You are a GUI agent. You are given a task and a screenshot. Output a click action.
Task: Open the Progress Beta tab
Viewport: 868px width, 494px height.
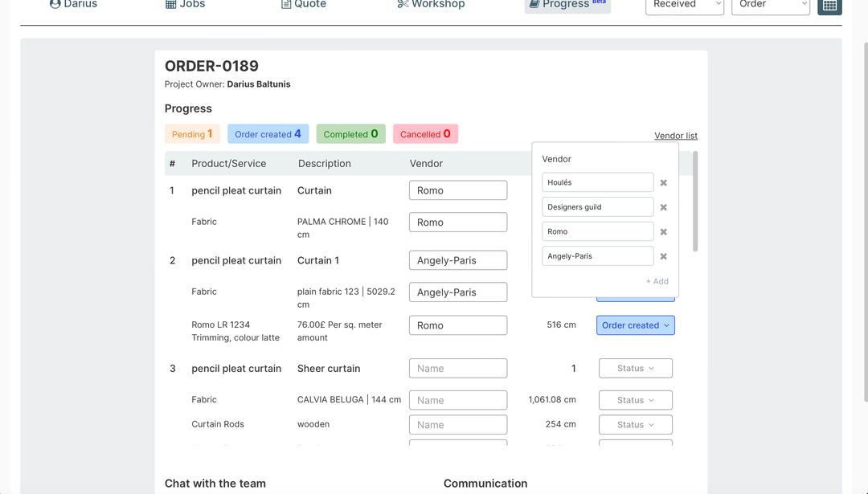pos(567,5)
